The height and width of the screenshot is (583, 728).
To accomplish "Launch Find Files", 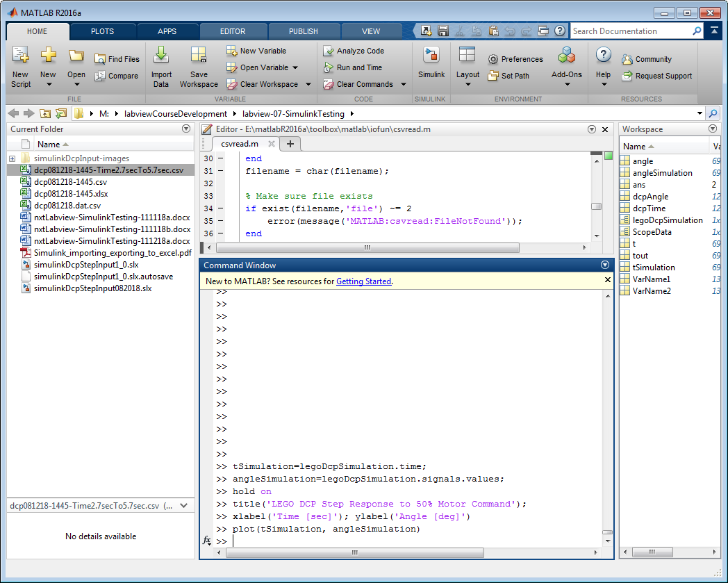I will click(117, 59).
